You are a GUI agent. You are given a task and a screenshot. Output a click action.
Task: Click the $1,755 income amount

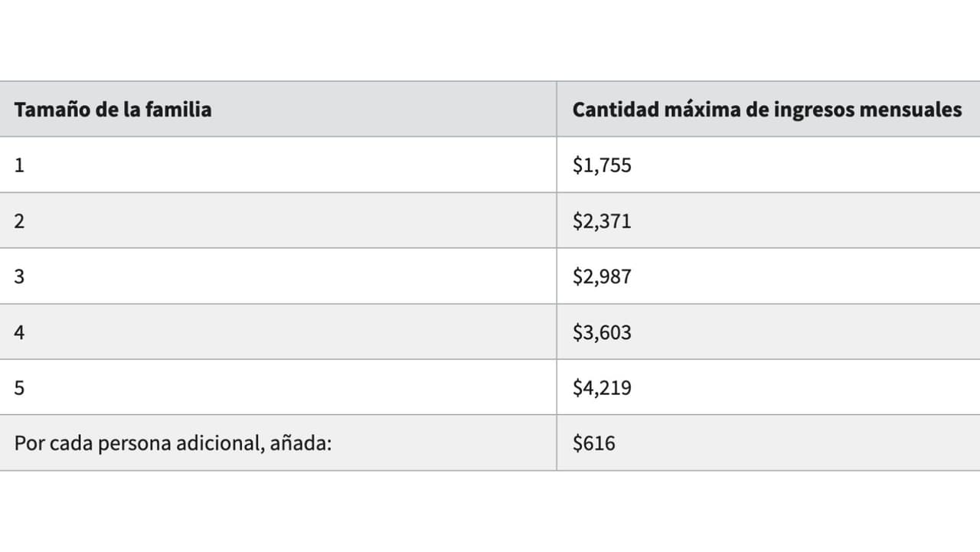click(602, 165)
